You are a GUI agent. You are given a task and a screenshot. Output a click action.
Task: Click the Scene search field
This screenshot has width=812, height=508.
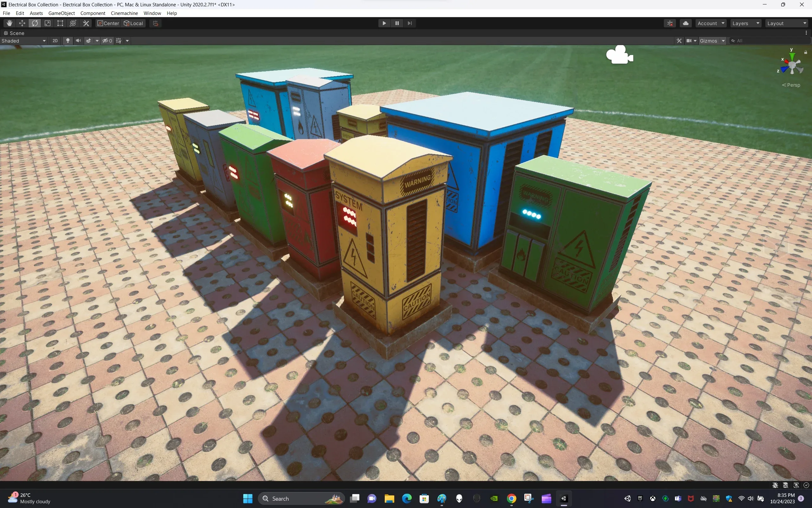coord(770,41)
